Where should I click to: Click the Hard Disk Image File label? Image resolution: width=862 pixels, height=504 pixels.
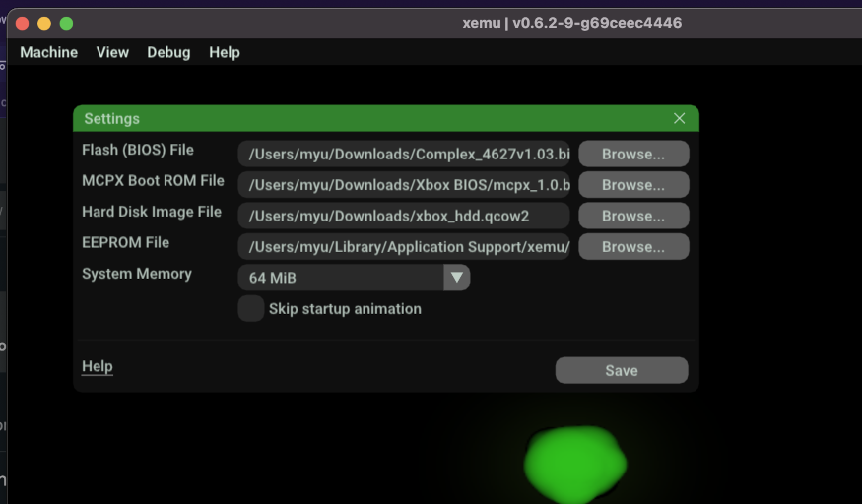point(152,212)
